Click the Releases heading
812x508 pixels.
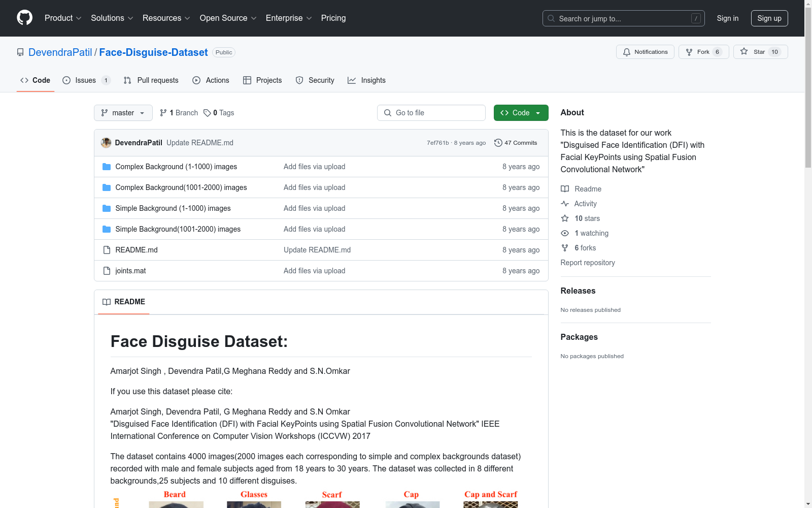[x=578, y=291]
